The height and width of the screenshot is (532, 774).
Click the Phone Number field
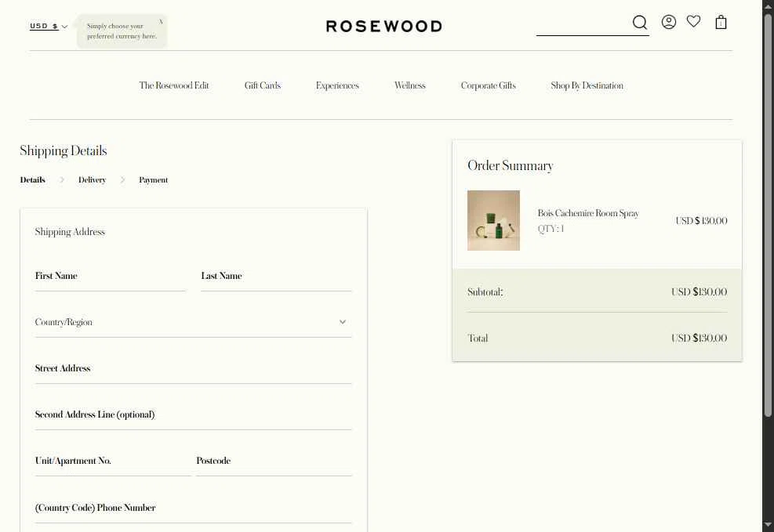coord(194,508)
